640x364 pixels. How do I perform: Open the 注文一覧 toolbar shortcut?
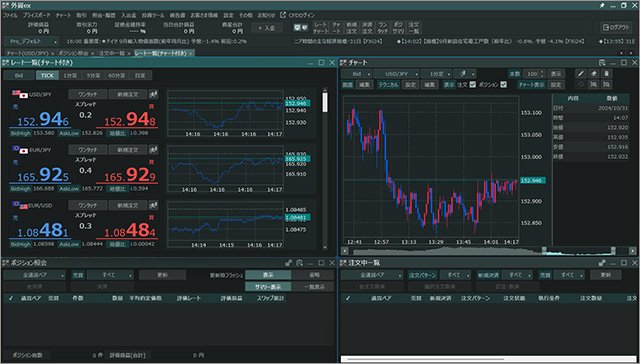click(413, 28)
